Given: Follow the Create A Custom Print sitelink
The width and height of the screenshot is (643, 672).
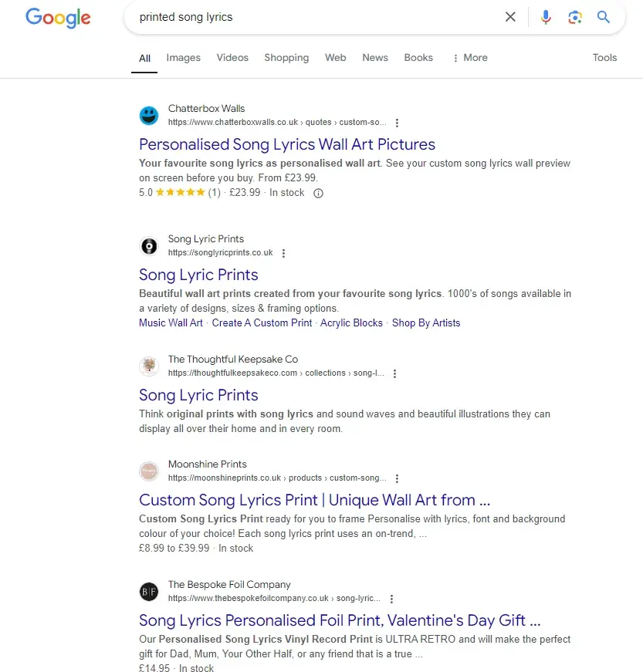Looking at the screenshot, I should [262, 323].
